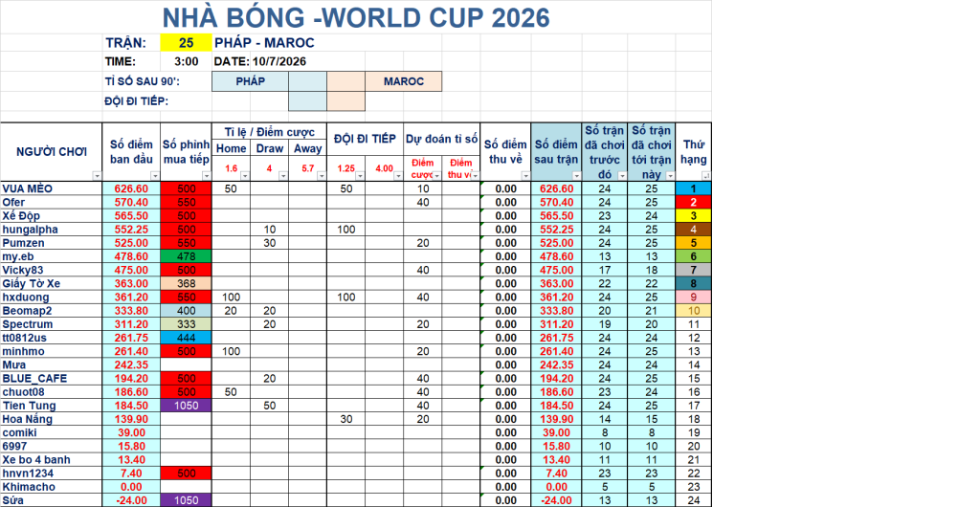Open the NGƯỜI CHƠI column filter dropdown
The width and height of the screenshot is (980, 507).
click(97, 176)
